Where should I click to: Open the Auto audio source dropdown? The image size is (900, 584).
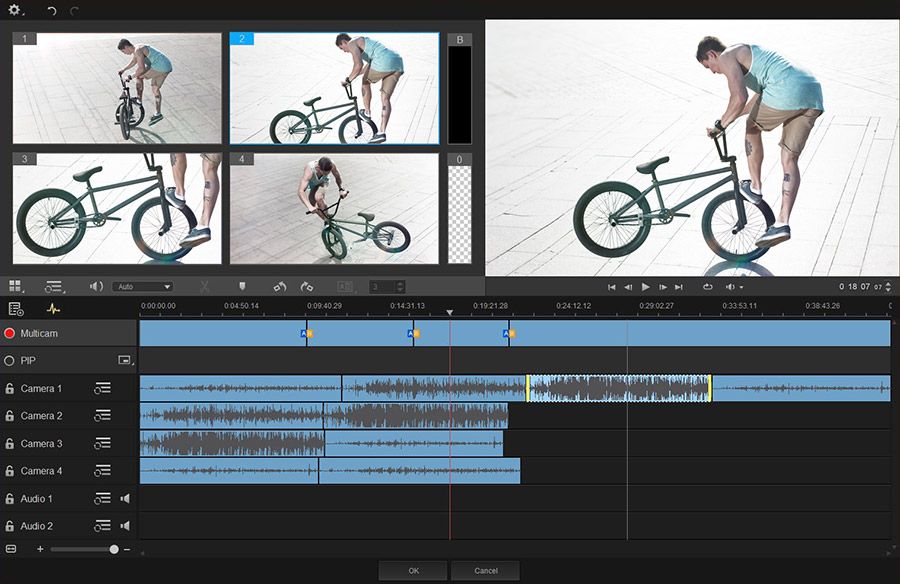(142, 287)
